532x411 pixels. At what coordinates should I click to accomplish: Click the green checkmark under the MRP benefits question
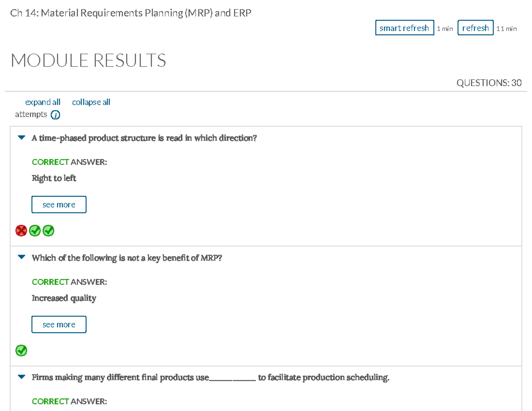click(21, 351)
